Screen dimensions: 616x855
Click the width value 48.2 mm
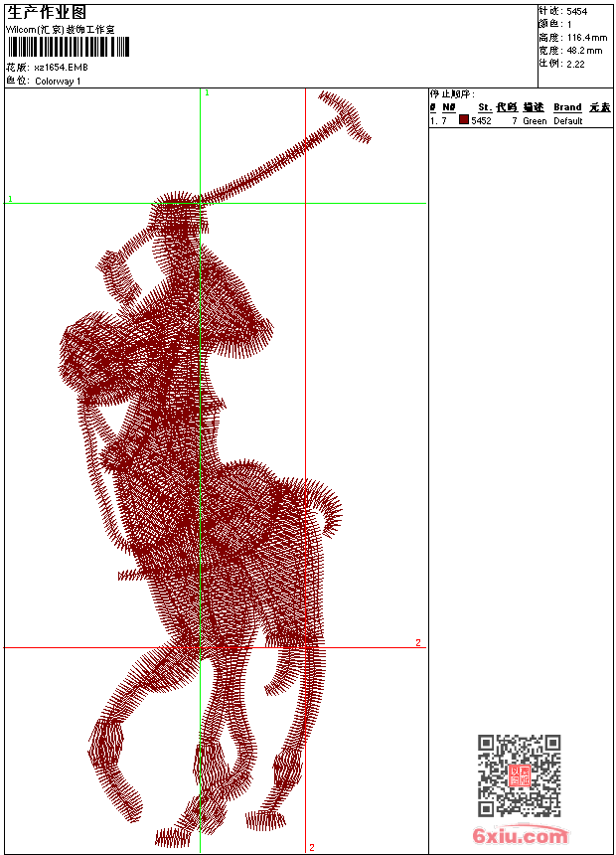tap(584, 51)
